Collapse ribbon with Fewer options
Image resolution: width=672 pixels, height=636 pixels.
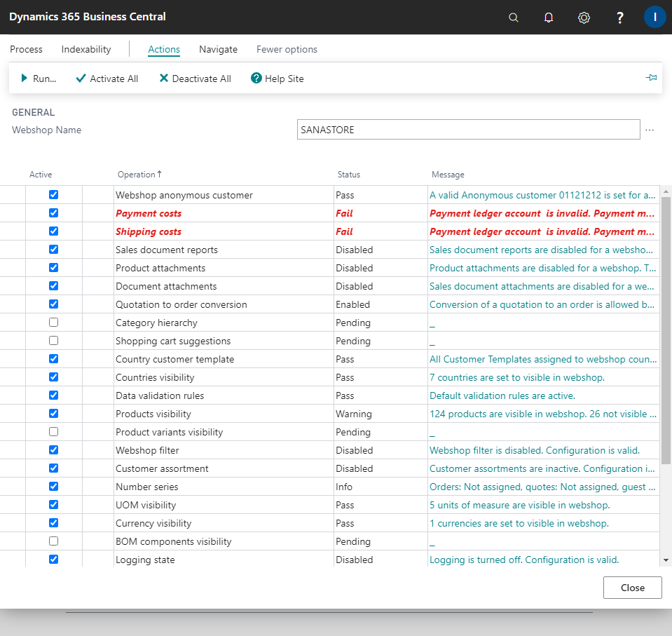287,49
